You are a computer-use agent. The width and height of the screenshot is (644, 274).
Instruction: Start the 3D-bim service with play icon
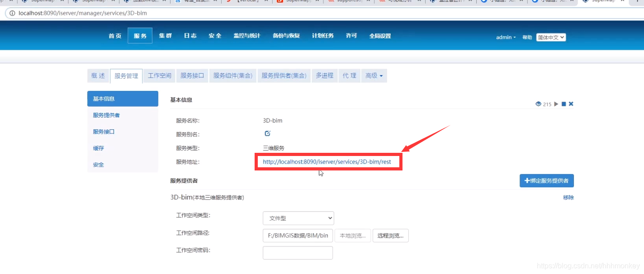(x=556, y=104)
